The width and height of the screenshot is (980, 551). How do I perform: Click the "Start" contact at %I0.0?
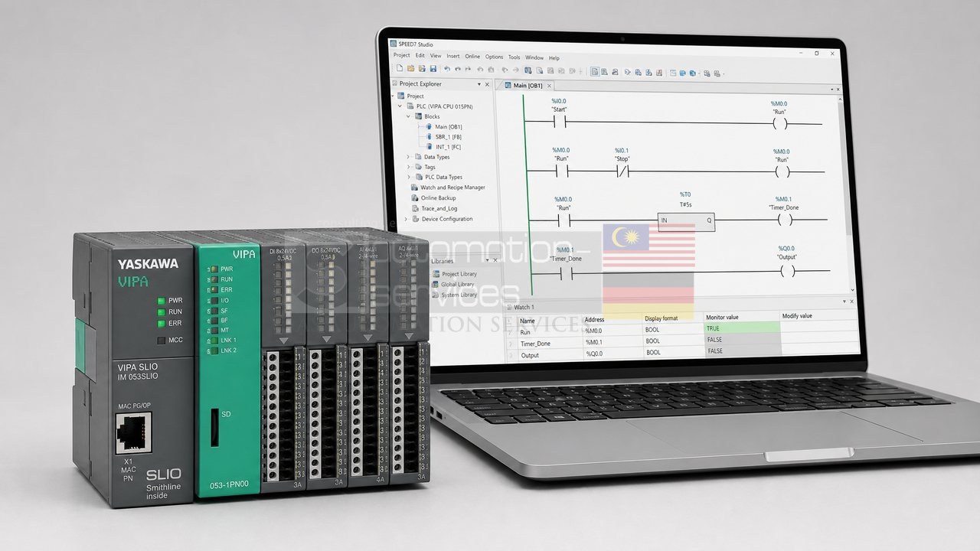(x=559, y=121)
